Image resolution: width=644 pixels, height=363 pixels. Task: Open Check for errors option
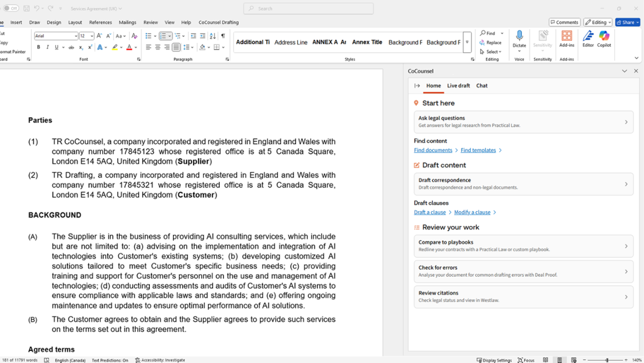pos(523,271)
